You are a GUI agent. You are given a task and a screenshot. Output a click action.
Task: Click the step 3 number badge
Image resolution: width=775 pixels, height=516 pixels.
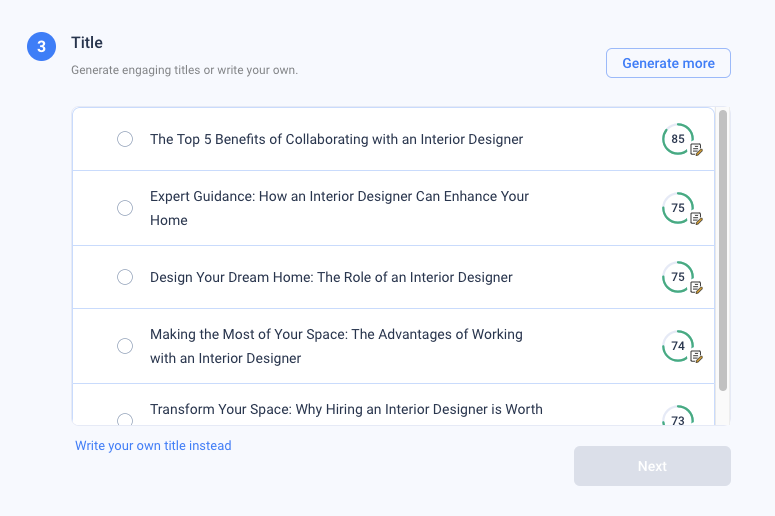pyautogui.click(x=42, y=46)
